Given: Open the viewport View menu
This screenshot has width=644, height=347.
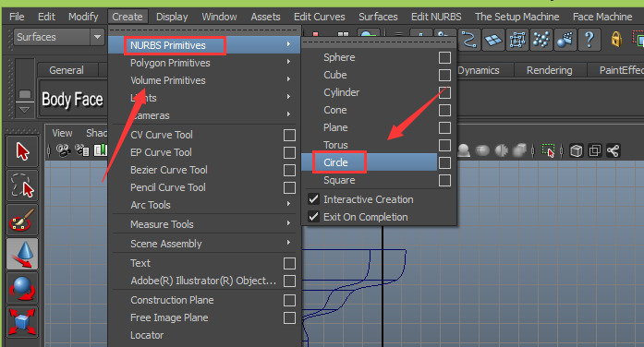Looking at the screenshot, I should [x=62, y=133].
